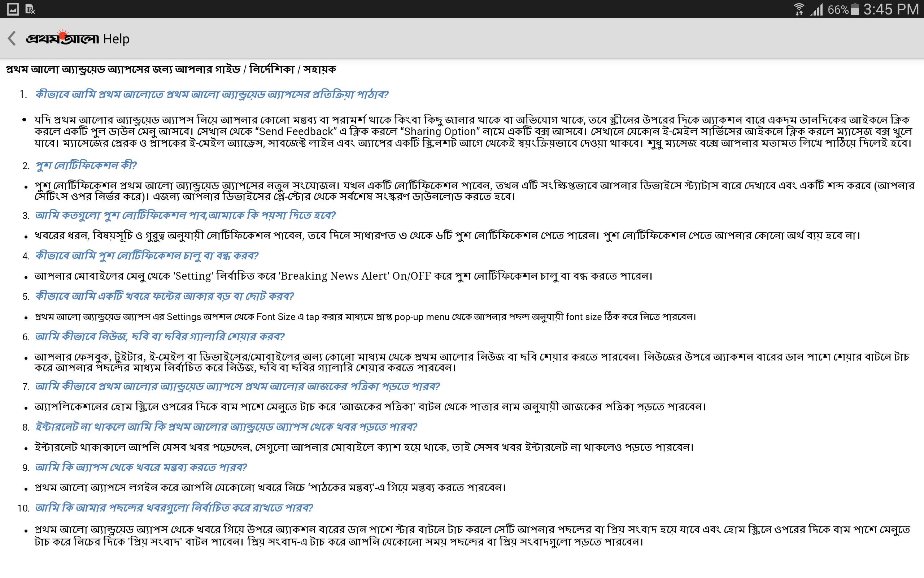
Task: Open question 5 about changing font size
Action: 165,296
